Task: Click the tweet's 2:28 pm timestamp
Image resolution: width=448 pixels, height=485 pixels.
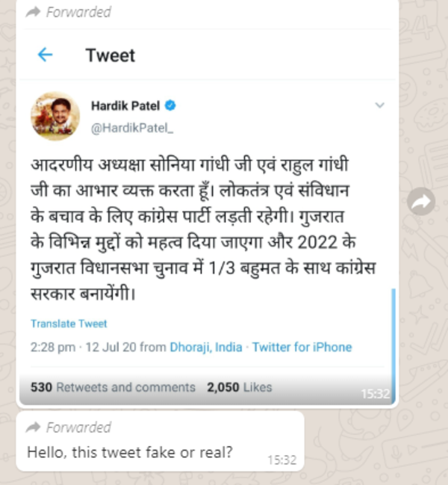Action: (x=54, y=347)
